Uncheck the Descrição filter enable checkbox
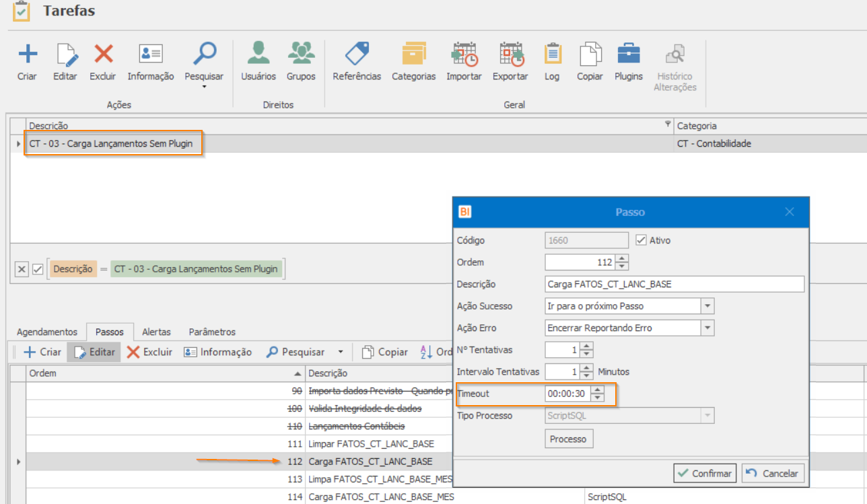 (38, 269)
